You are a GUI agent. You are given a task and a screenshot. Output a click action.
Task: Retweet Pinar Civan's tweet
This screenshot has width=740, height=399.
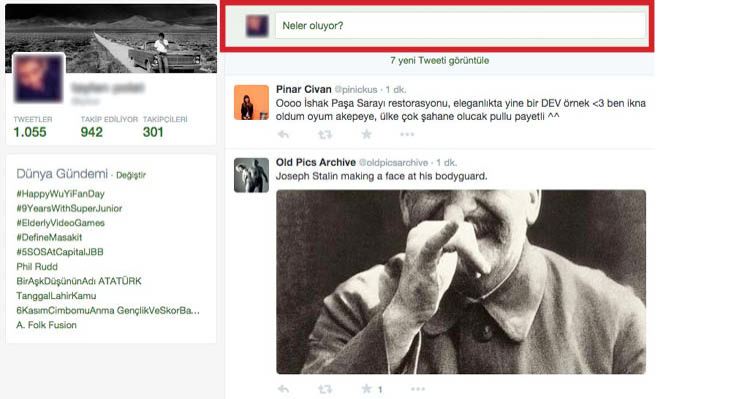coord(325,135)
